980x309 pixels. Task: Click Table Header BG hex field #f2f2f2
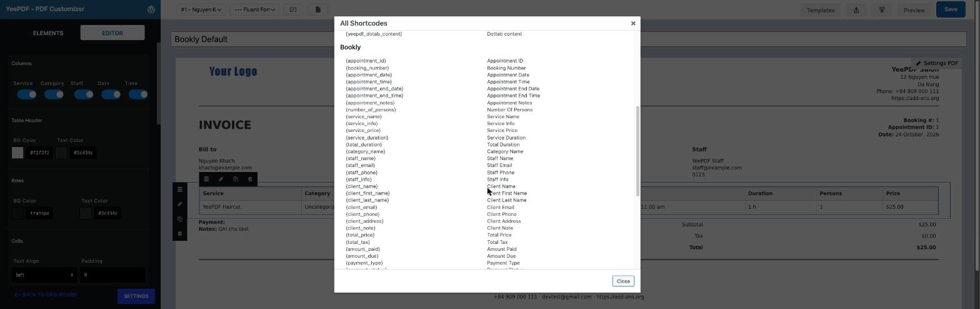[39, 153]
